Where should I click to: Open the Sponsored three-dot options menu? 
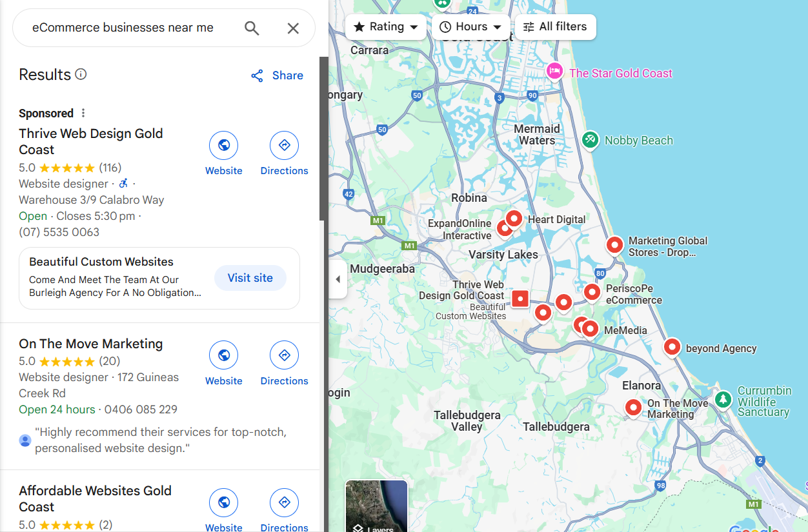point(83,113)
